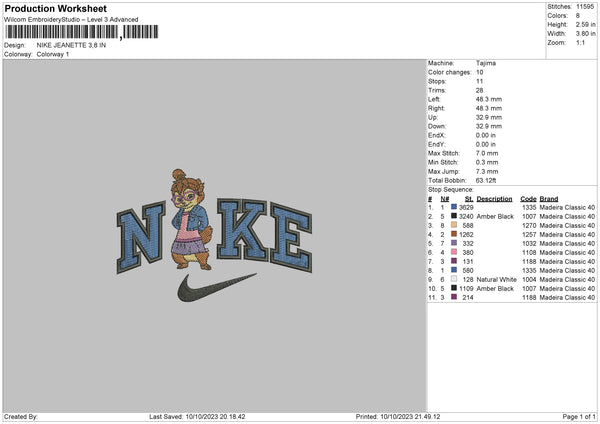Click the Code column header
Screen dimensions: 600x424
coord(528,199)
